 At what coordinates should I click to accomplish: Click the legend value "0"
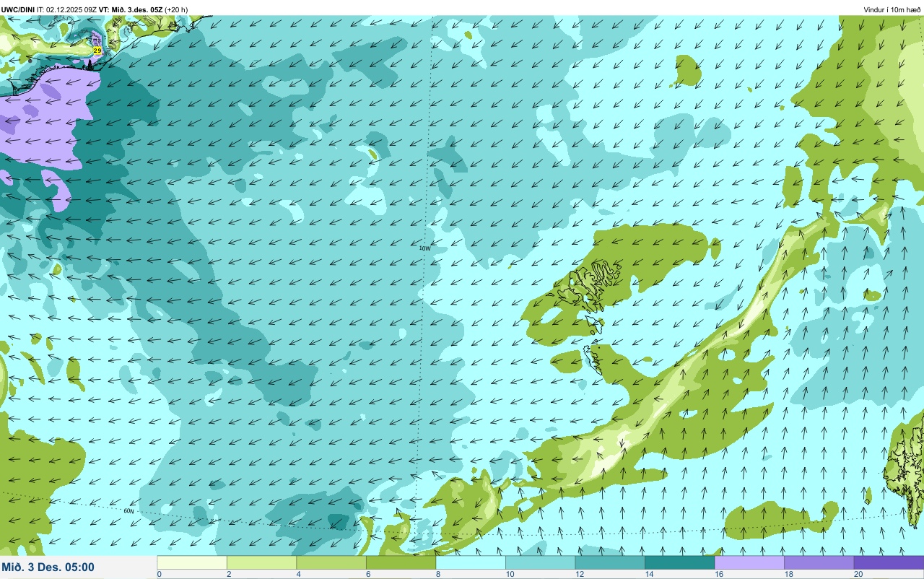click(159, 575)
